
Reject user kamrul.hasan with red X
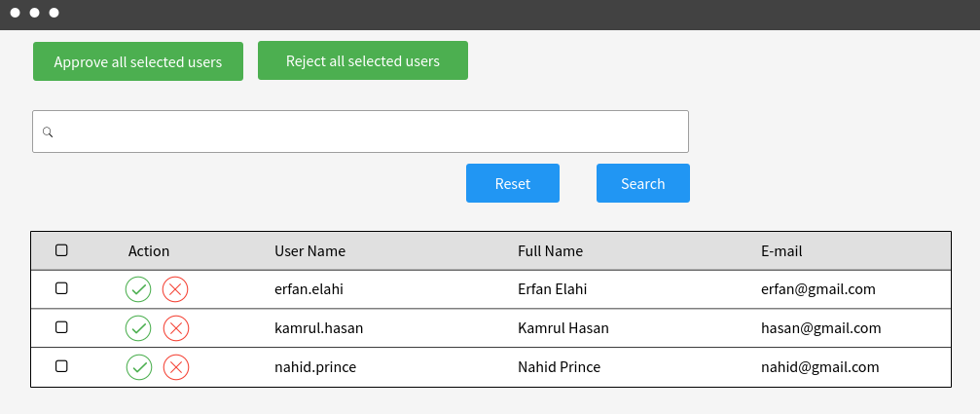tap(175, 328)
